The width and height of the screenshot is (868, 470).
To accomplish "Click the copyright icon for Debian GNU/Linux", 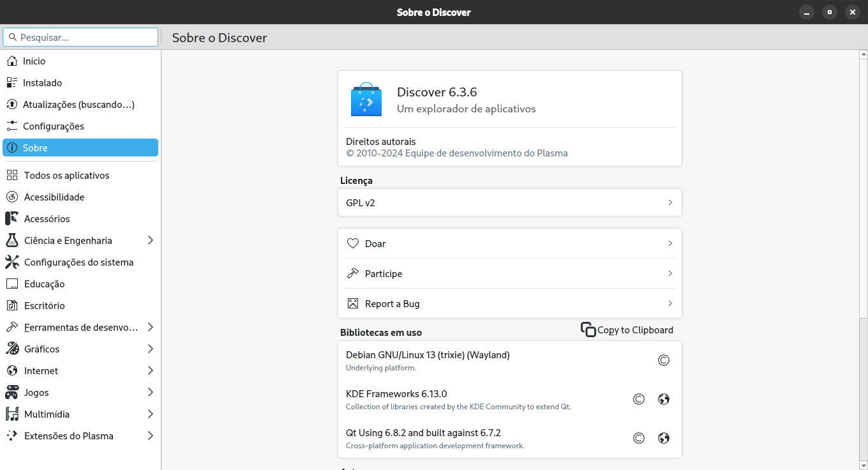I will pos(664,360).
